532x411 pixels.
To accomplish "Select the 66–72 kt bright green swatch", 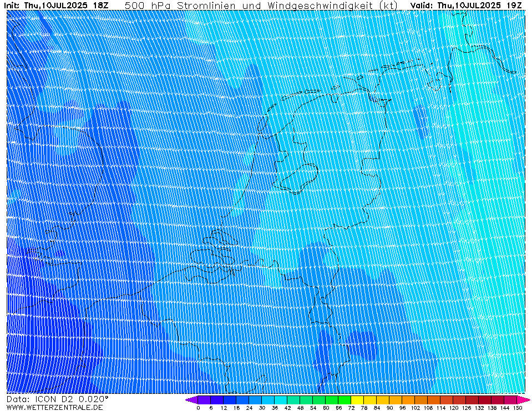I will tap(344, 400).
